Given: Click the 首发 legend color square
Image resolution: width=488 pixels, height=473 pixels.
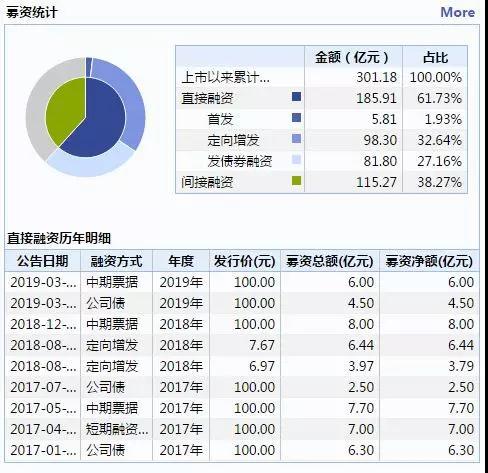Looking at the screenshot, I should click(x=296, y=118).
